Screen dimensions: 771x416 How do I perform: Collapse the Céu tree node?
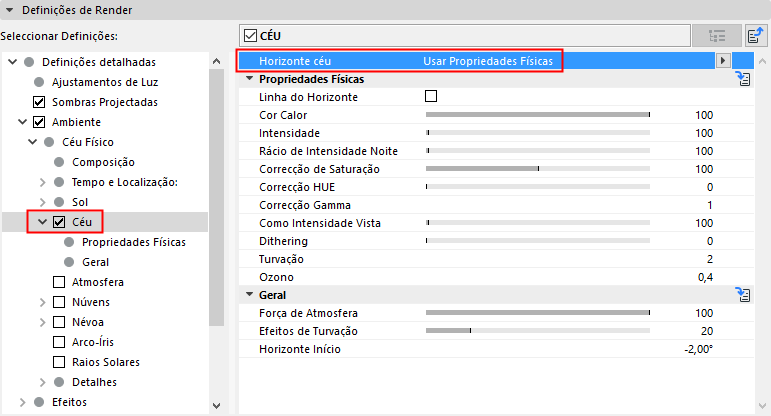coord(43,222)
